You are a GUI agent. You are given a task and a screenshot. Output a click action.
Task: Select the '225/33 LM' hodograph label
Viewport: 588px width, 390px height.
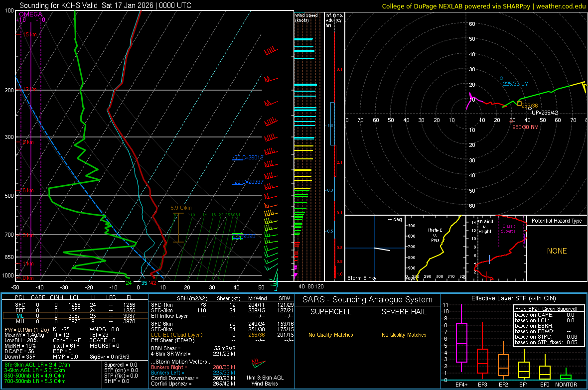(x=516, y=84)
